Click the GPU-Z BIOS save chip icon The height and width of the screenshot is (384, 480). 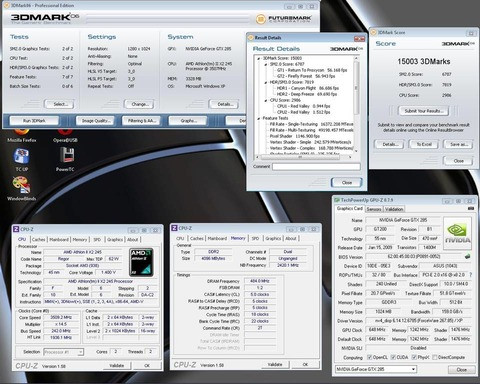point(468,257)
